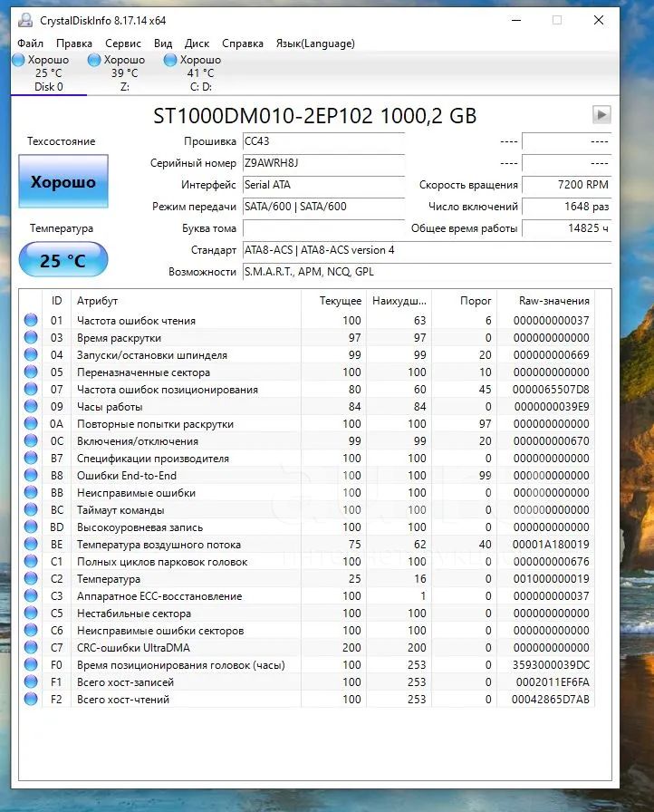Click the Техсостояние label

click(61, 141)
